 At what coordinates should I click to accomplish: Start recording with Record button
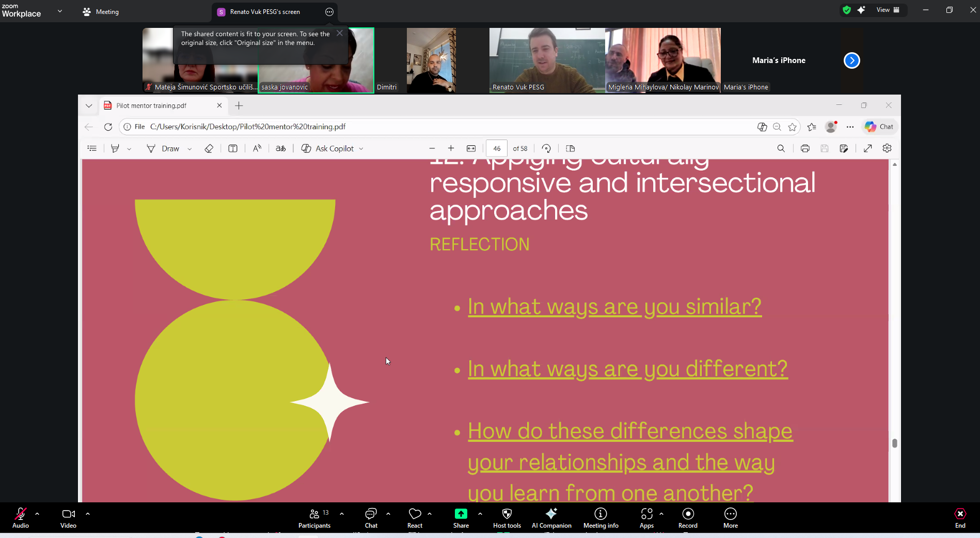pos(688,518)
